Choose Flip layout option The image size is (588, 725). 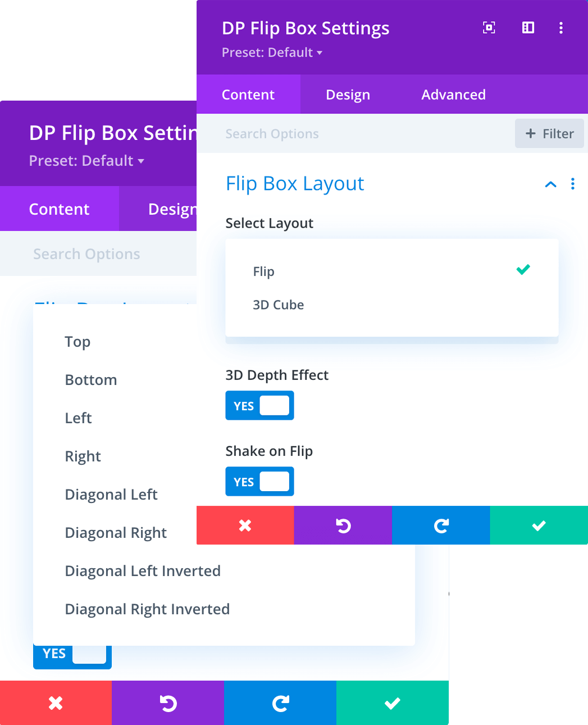[391, 271]
